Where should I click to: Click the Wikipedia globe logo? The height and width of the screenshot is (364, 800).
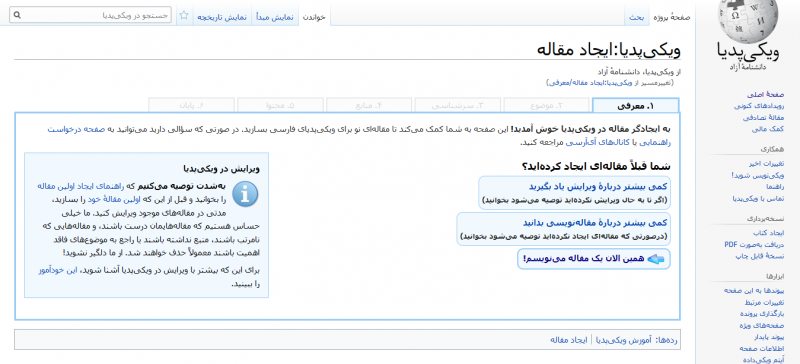747,20
